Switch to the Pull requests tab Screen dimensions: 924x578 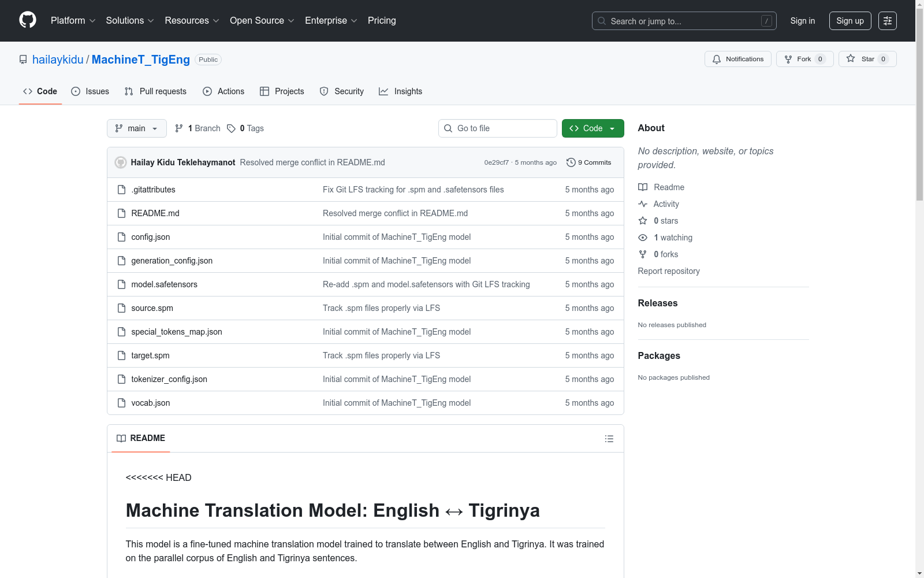[x=155, y=91]
